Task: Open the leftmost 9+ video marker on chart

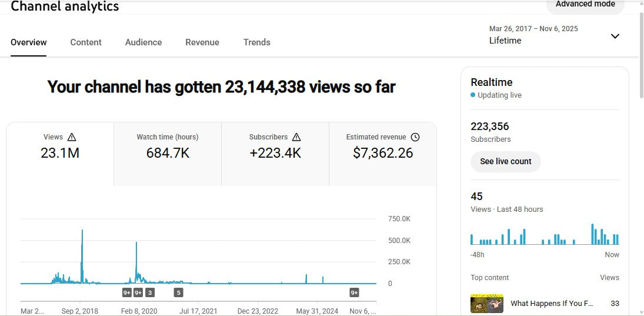Action: tap(127, 292)
